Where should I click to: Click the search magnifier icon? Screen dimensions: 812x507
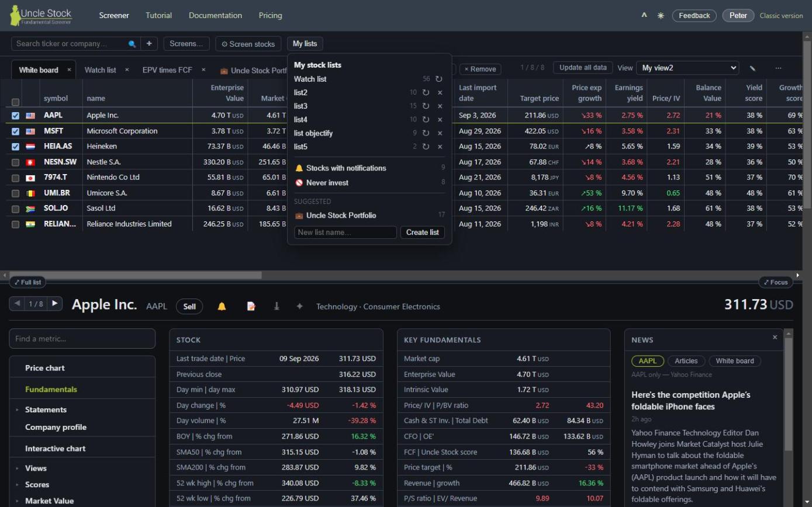pos(132,44)
